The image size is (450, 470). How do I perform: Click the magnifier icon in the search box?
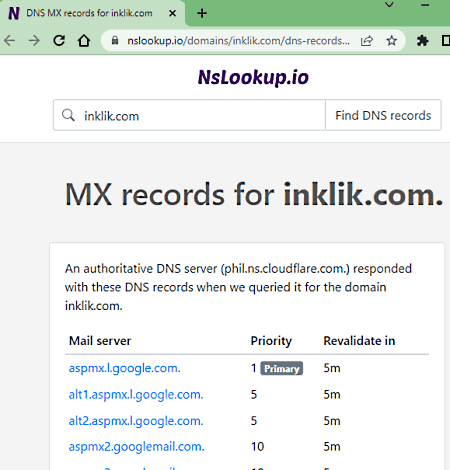point(68,115)
